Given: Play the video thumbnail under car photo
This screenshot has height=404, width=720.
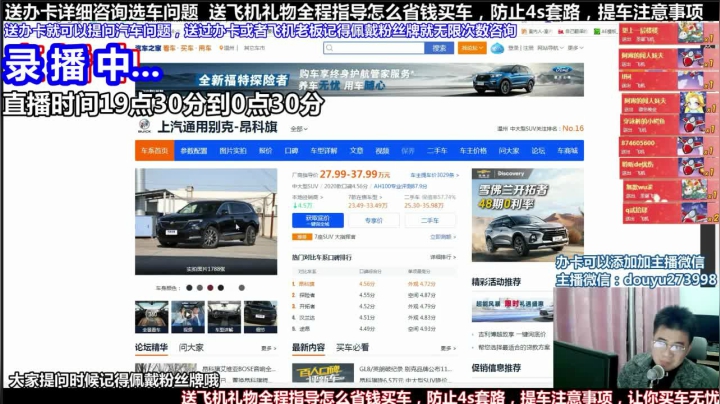Looking at the screenshot, I should tap(188, 317).
